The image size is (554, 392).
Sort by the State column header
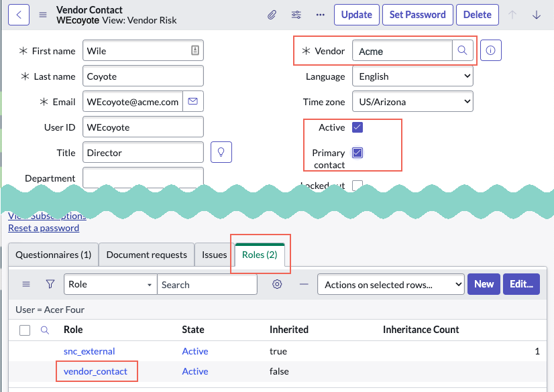point(193,330)
